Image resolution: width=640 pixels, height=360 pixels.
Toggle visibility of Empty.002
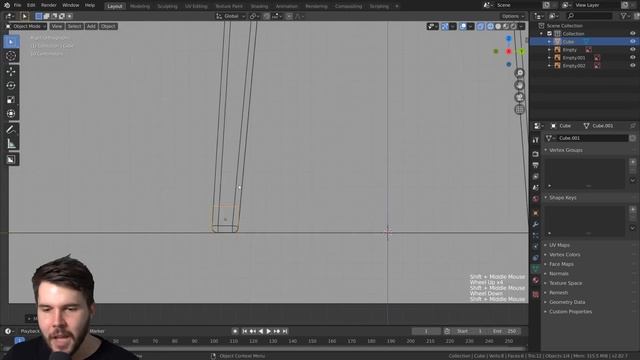pyautogui.click(x=632, y=65)
